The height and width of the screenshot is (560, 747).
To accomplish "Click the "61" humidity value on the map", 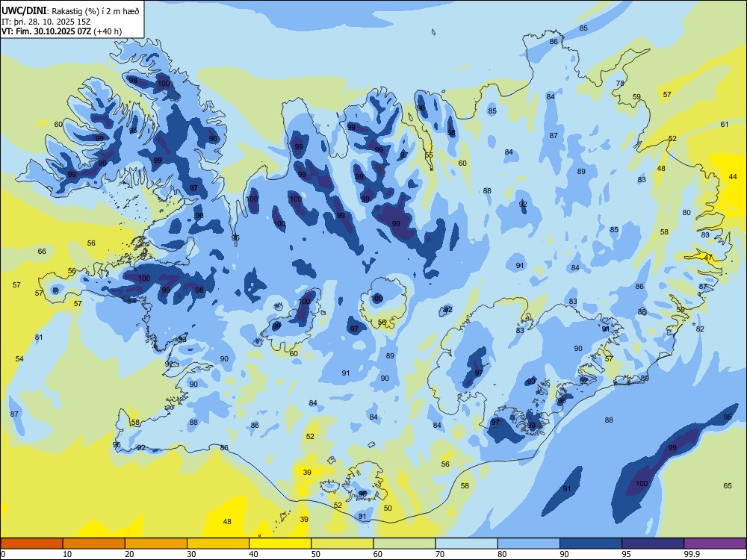I will pyautogui.click(x=725, y=124).
